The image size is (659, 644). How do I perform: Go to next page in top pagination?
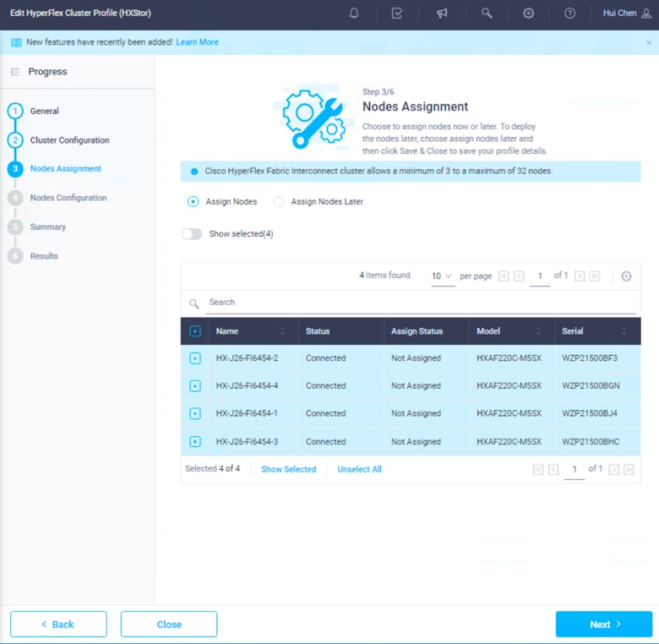(579, 276)
